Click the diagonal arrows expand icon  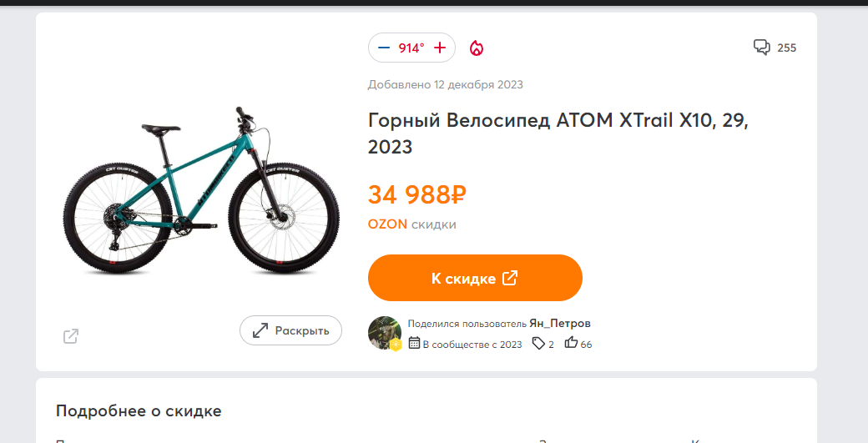coord(260,330)
